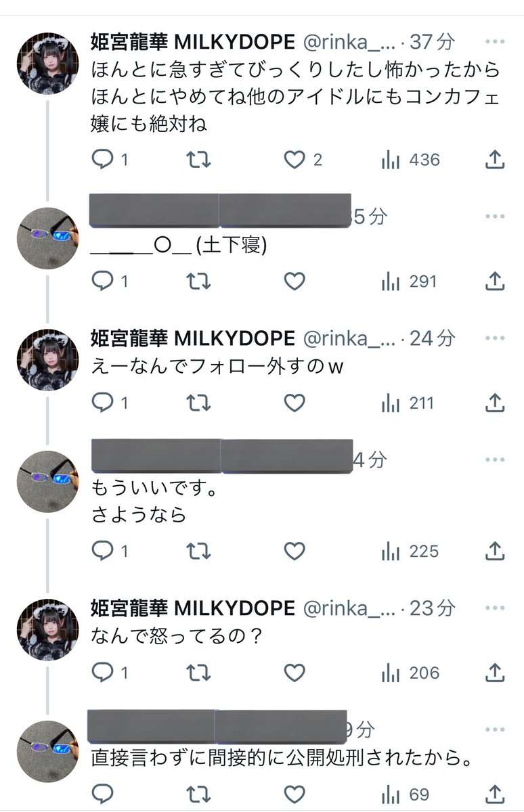This screenshot has width=524, height=812.
Task: Like the 'なんで怒ってるの？' tweet
Action: pos(294,673)
